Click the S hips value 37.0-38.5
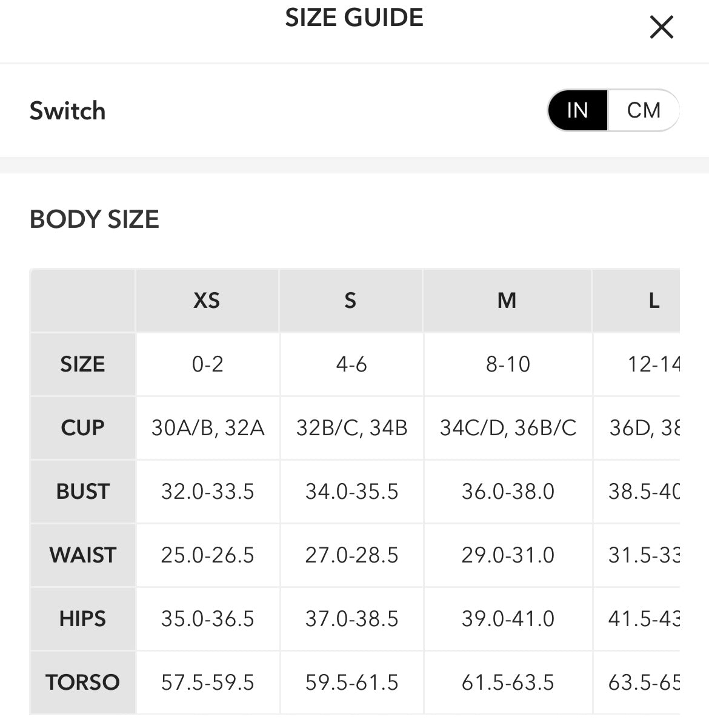Image resolution: width=709 pixels, height=728 pixels. tap(351, 619)
